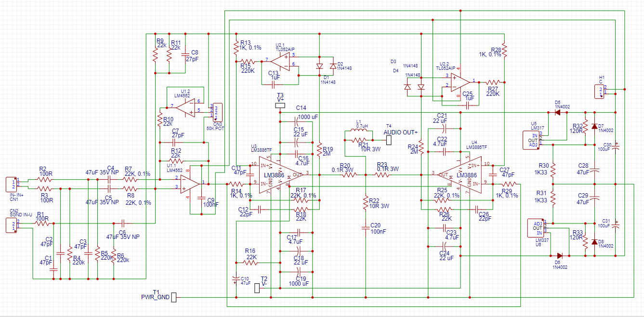Click the CN1 input connector symbol

tap(11, 184)
